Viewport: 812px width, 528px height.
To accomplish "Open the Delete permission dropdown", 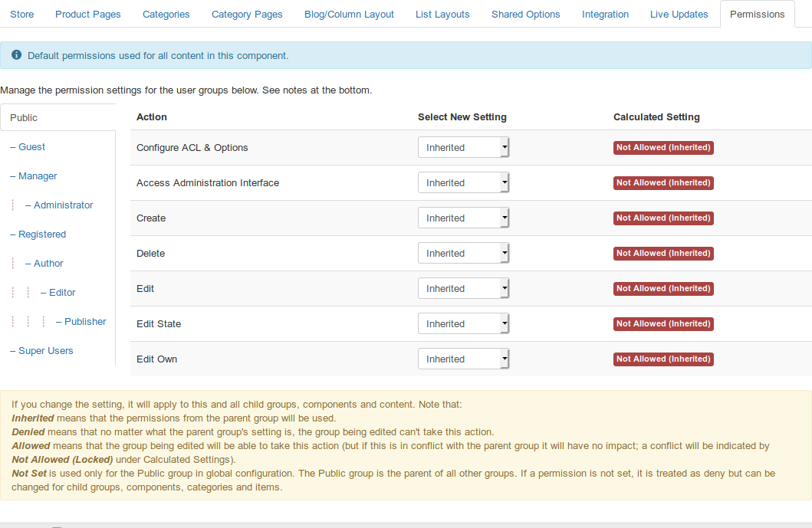I will pyautogui.click(x=463, y=253).
